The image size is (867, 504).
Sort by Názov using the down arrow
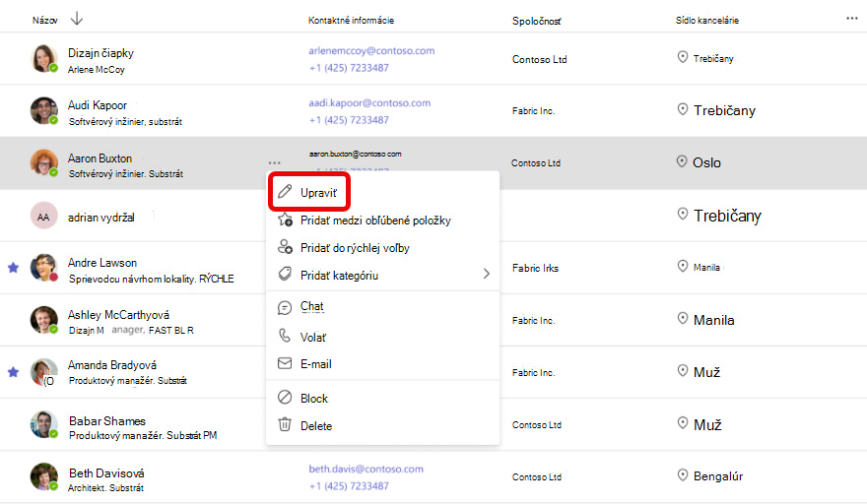click(77, 20)
